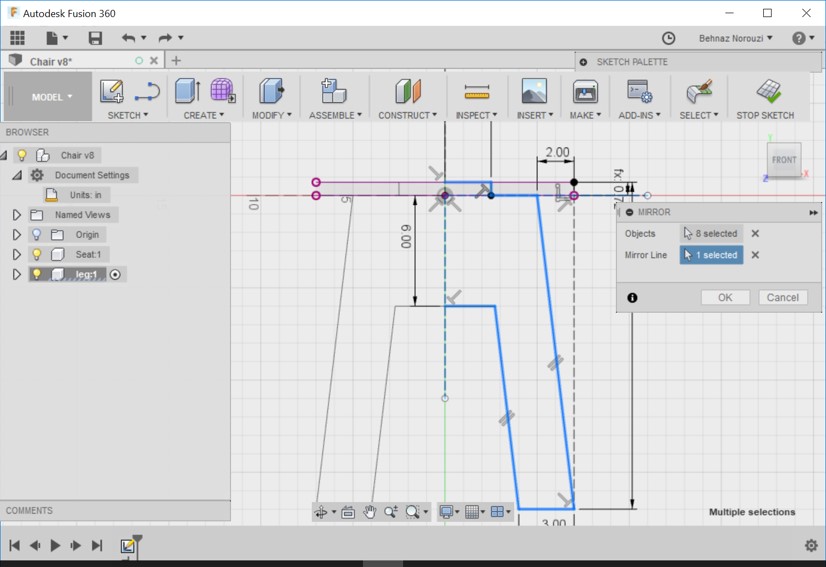Click the Objects 8 selected button
Viewport: 826px width, 567px height.
711,233
